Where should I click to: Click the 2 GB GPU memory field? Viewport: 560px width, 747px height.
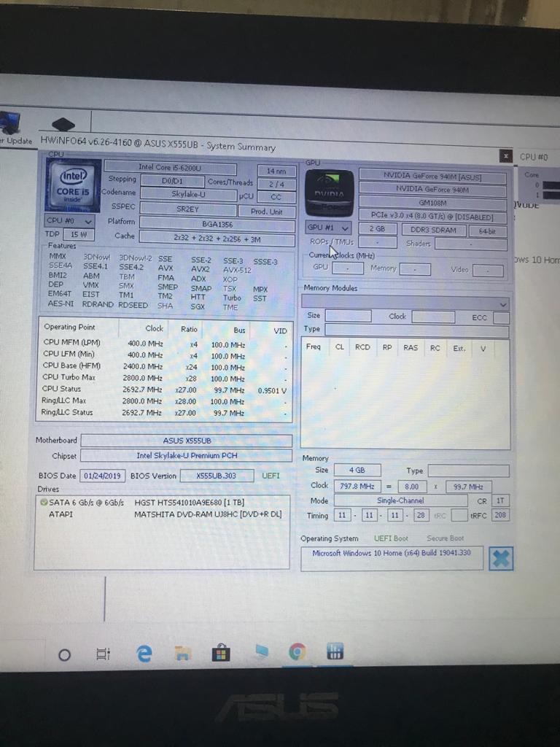pyautogui.click(x=378, y=228)
